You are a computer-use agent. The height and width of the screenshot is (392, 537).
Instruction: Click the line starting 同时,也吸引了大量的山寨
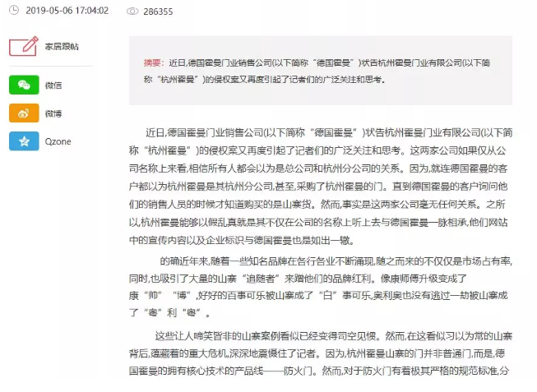[x=298, y=279]
